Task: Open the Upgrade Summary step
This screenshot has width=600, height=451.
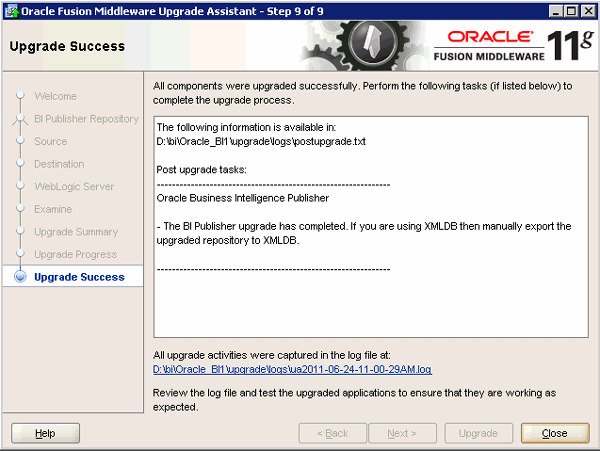Action: [x=76, y=232]
